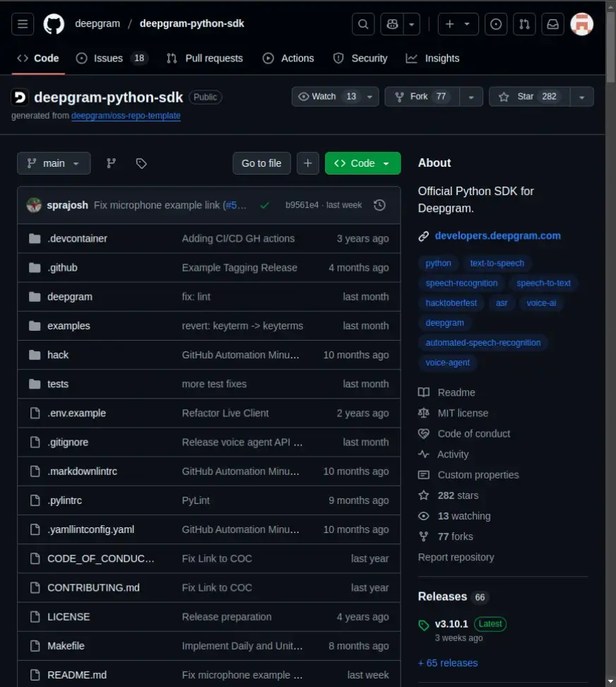Click the GitHub logo home icon
Screen dimensions: 616x687
click(54, 24)
